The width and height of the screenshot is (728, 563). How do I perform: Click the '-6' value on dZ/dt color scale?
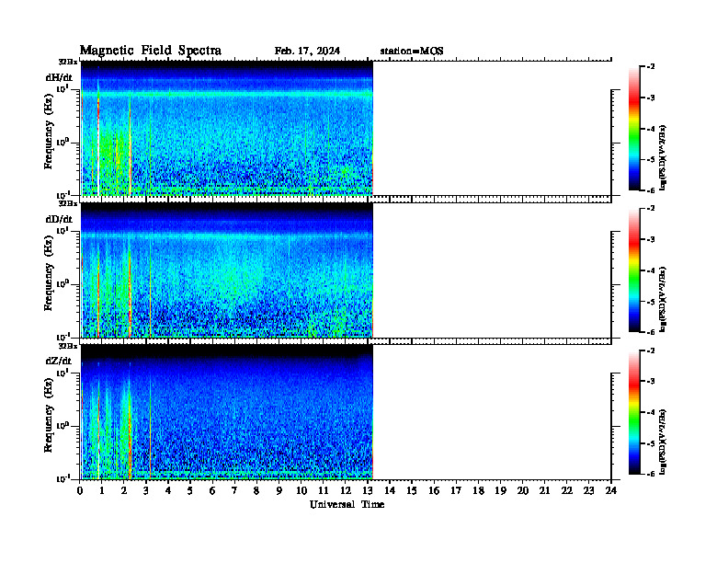[x=651, y=474]
